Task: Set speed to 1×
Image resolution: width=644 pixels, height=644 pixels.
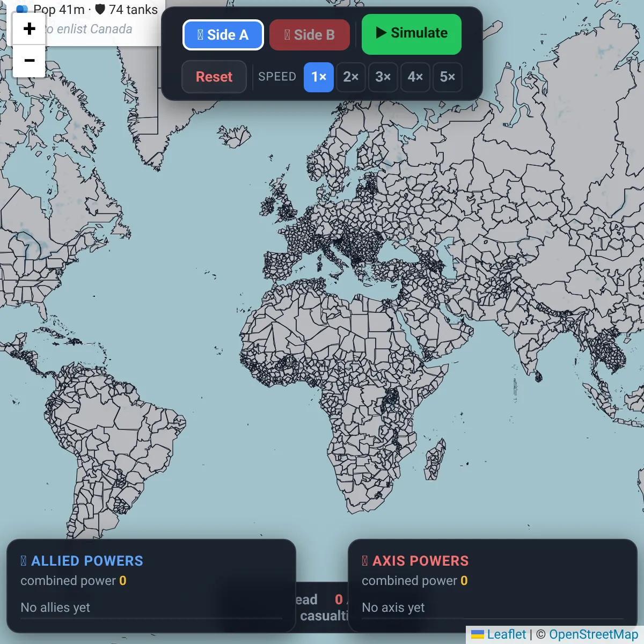Action: tap(319, 77)
